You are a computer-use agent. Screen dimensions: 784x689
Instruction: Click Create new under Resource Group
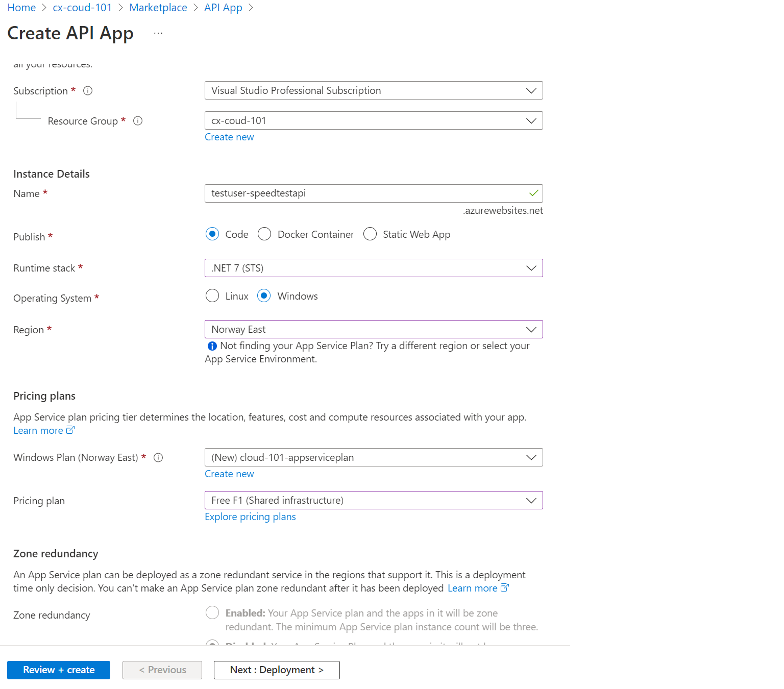229,137
